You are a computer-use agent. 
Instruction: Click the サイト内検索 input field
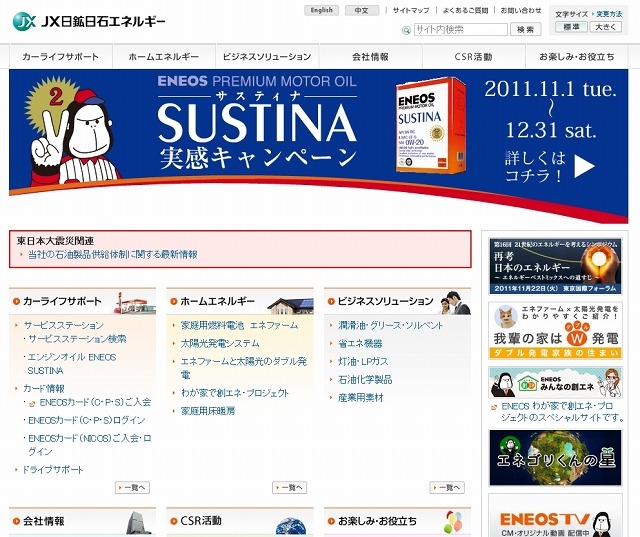click(x=460, y=29)
